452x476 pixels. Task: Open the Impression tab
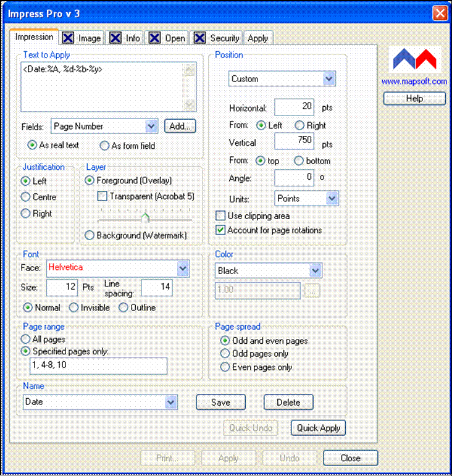[35, 37]
